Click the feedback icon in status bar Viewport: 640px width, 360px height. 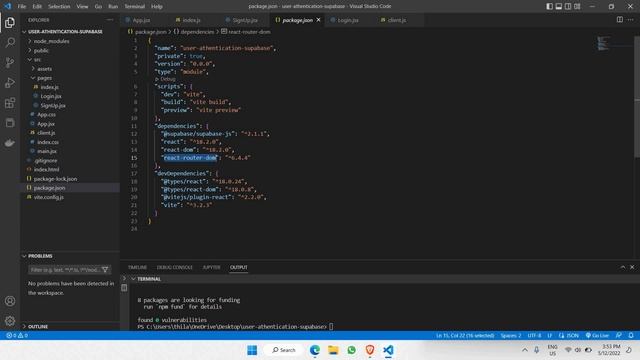[619, 335]
